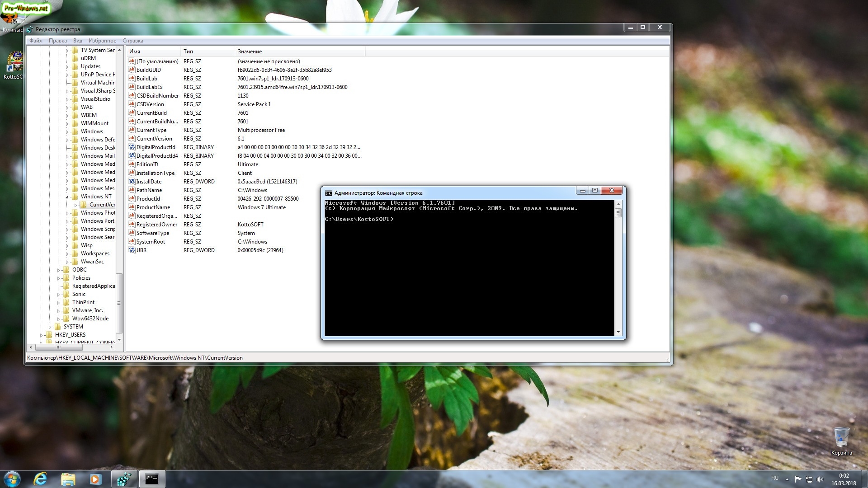Viewport: 868px width, 488px height.
Task: Open the Избранное menu
Action: [102, 41]
